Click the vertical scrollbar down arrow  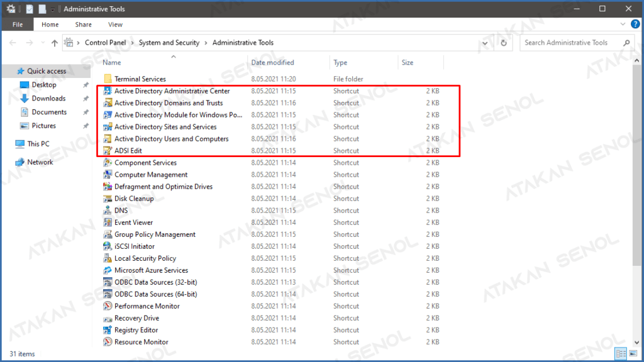(636, 343)
